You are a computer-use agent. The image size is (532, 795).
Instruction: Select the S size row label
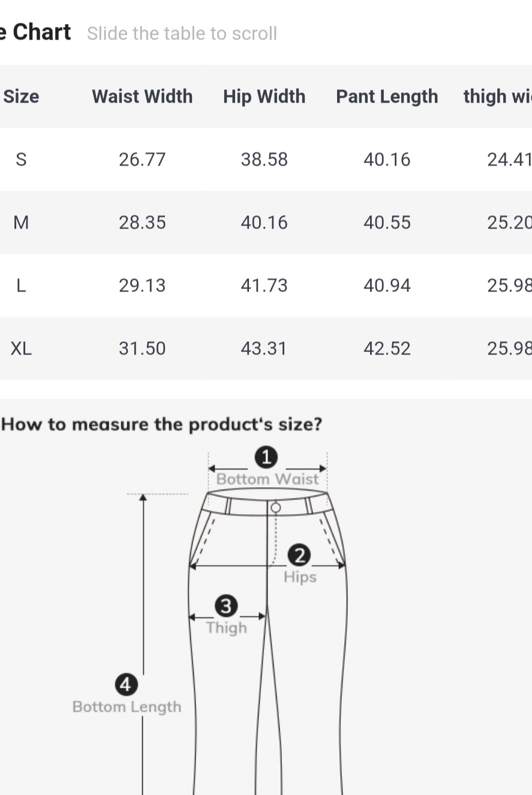point(21,160)
